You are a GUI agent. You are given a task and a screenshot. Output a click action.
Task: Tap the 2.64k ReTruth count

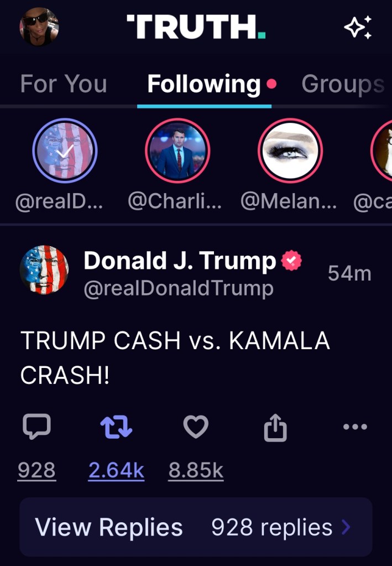point(116,470)
